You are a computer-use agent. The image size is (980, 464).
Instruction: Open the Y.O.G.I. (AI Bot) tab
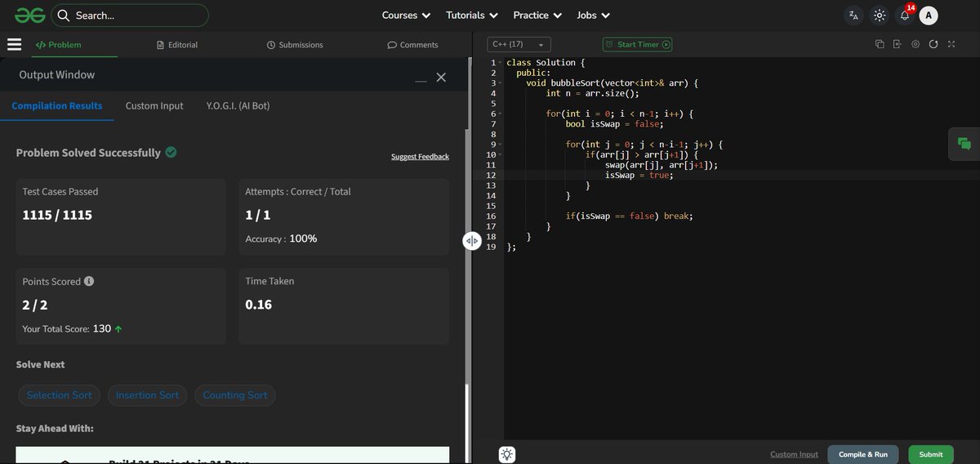click(x=238, y=106)
